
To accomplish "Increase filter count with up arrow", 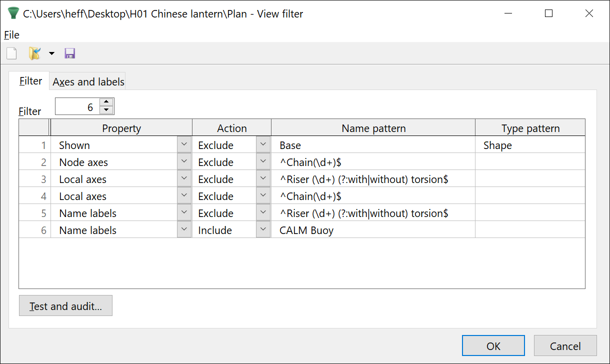I will (106, 102).
